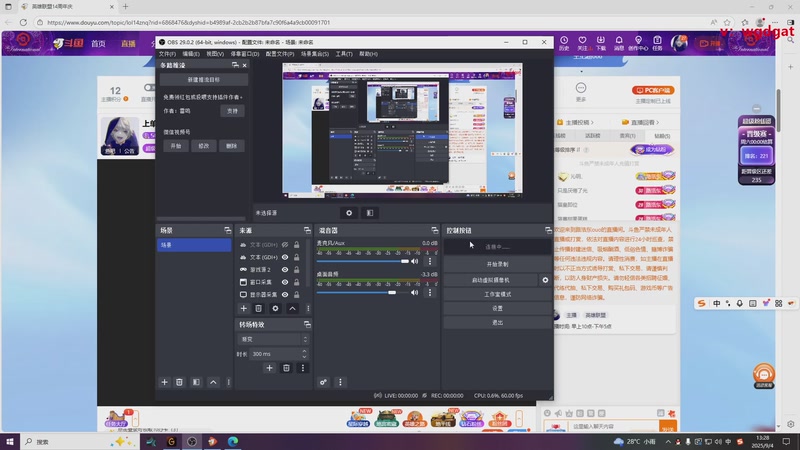
Task: Open the 工具(T) menu
Action: click(x=344, y=54)
